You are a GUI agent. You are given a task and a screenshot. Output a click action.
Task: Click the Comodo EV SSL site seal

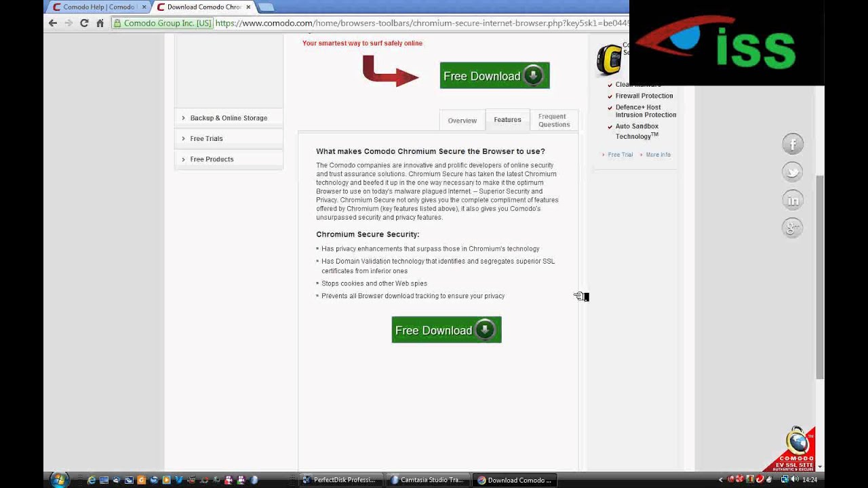(x=793, y=449)
